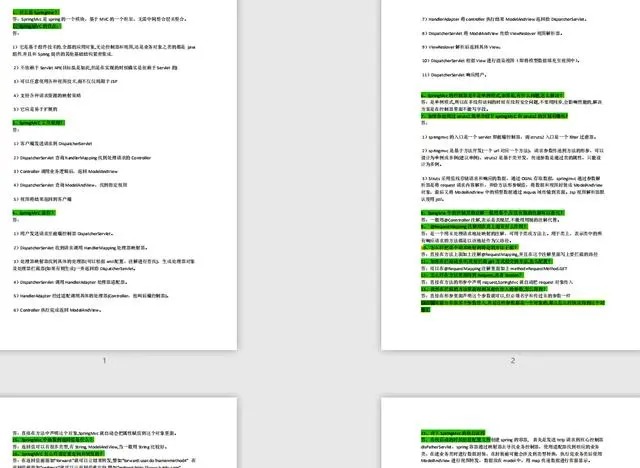Click the line '1) 用户发送请求至前端控制器 DispatcherServlet'
640x468 pixels.
pos(63,234)
